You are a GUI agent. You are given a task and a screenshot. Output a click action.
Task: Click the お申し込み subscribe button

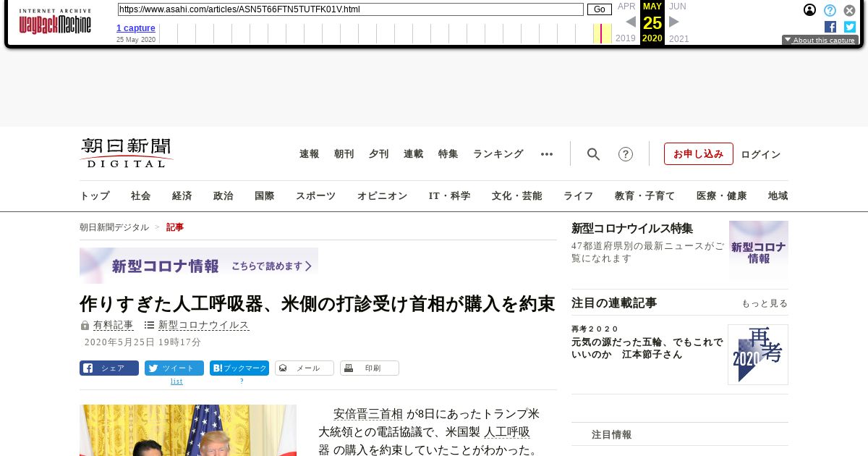699,154
